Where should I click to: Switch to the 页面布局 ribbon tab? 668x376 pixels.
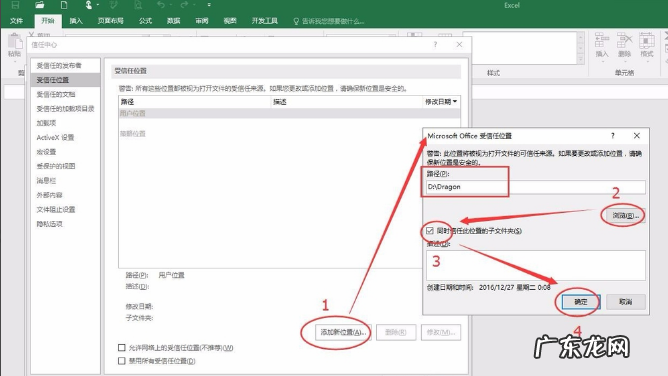[110, 21]
